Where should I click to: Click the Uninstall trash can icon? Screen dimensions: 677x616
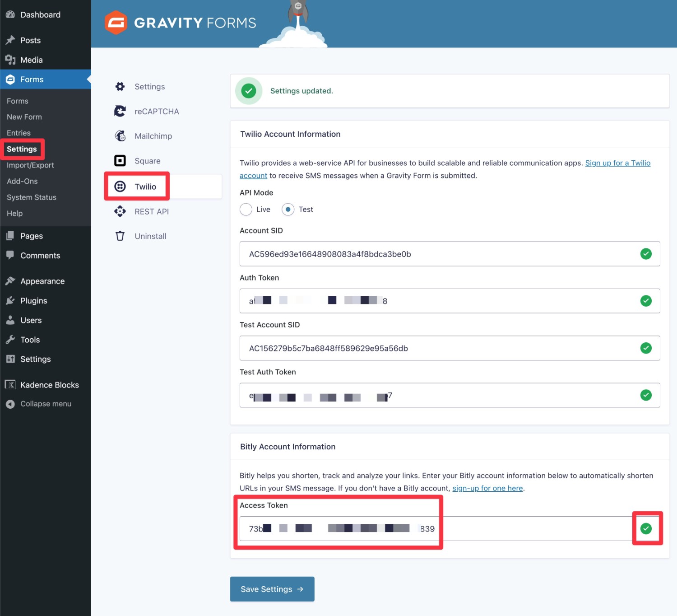point(120,236)
